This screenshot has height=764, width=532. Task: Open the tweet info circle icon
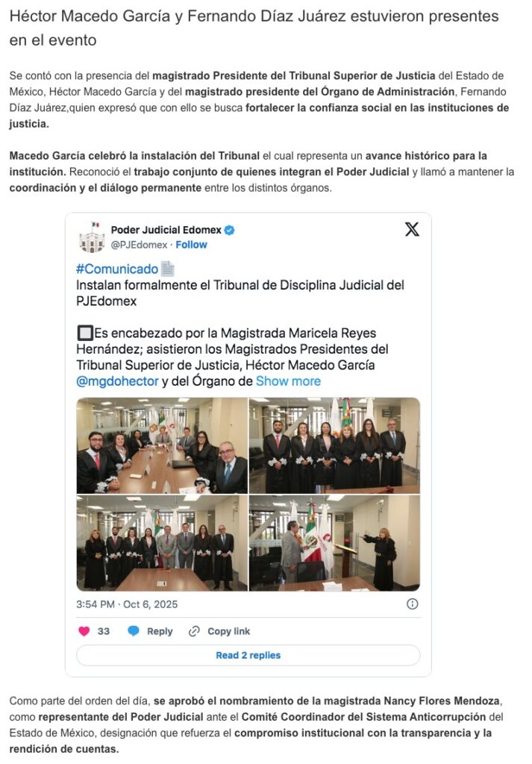tap(412, 604)
